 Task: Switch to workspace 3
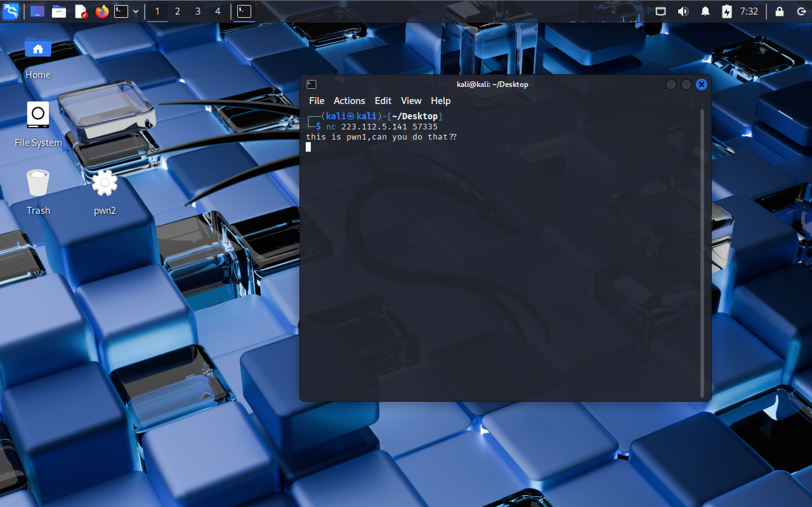pos(198,11)
